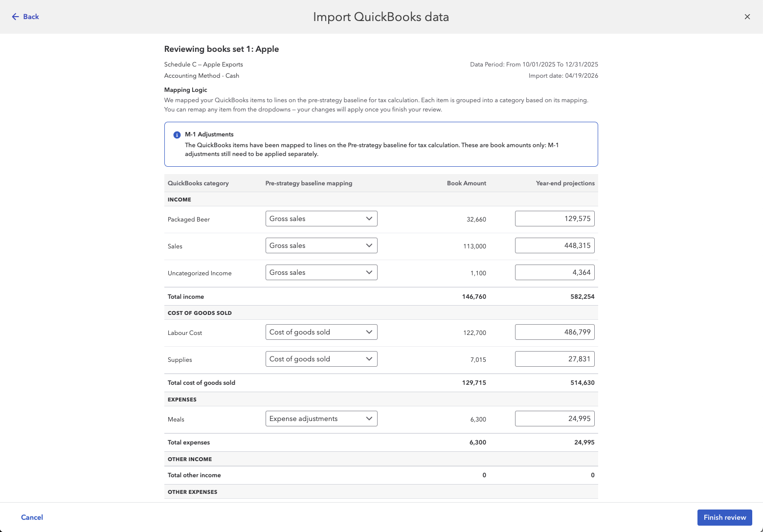
Task: Click the OTHER INCOME section header
Action: pos(190,459)
